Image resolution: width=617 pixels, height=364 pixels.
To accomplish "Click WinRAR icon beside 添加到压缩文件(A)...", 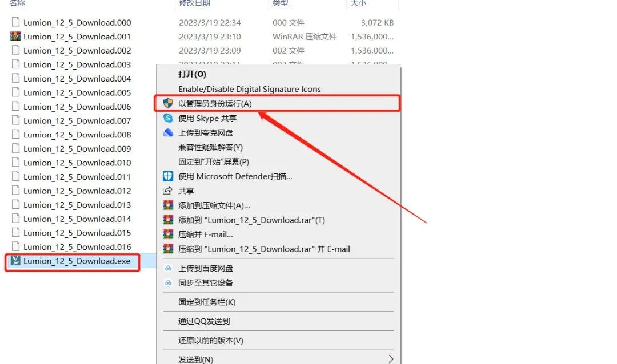I will tap(168, 205).
